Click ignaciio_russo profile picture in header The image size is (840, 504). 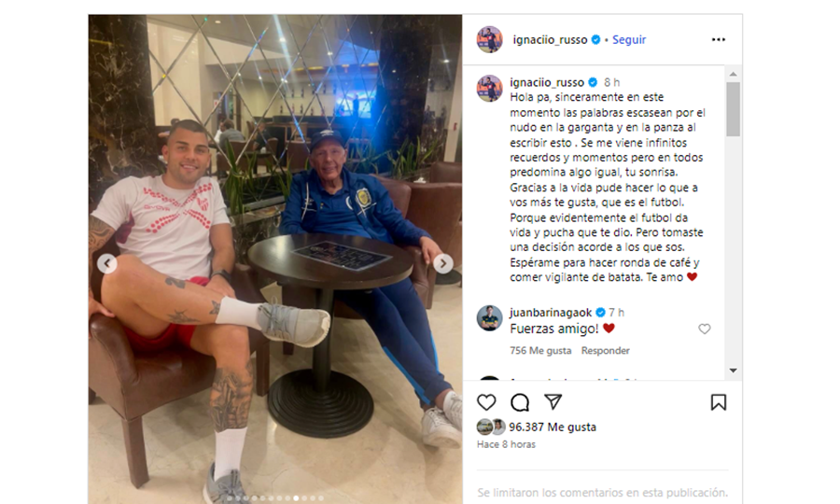[x=490, y=39]
